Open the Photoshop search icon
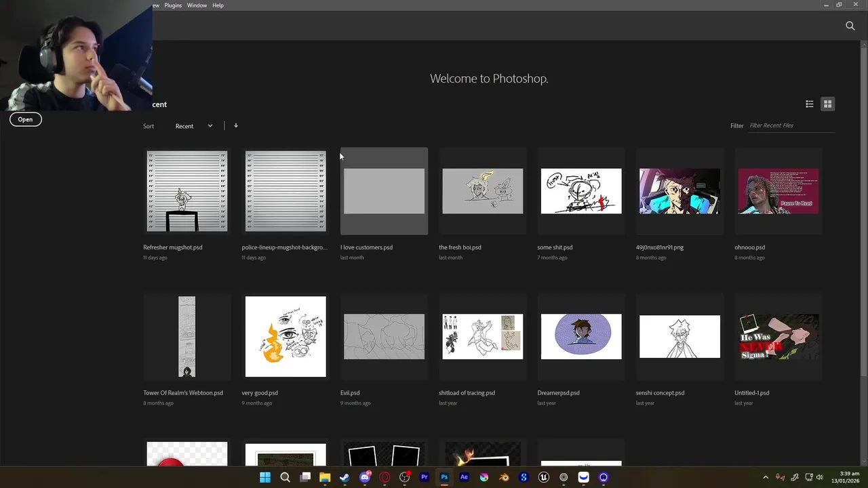Image resolution: width=868 pixels, height=488 pixels. point(850,26)
